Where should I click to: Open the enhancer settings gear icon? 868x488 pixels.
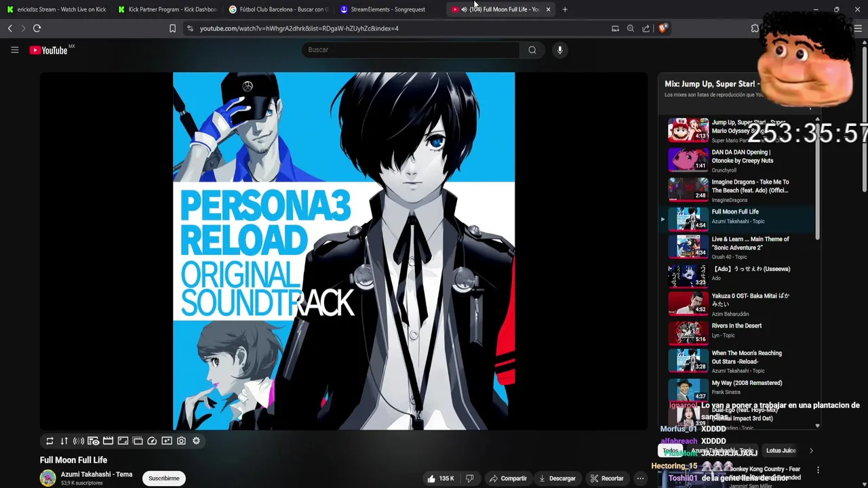tap(196, 441)
